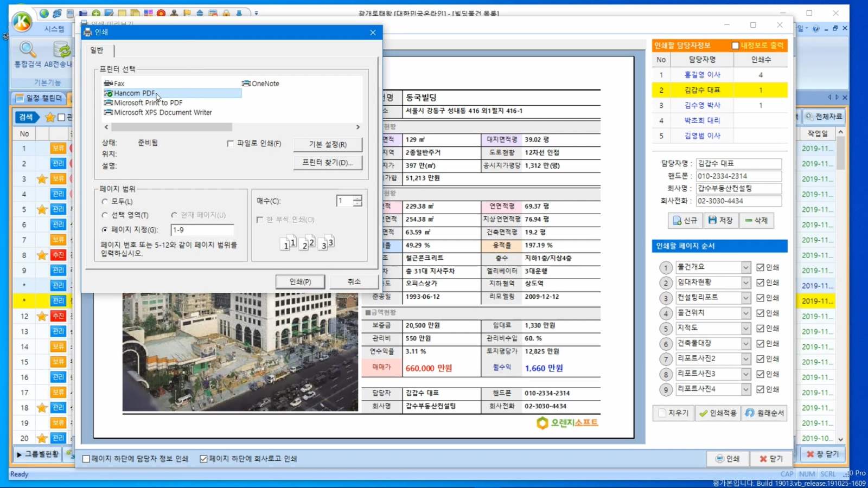868x488 pixels.
Task: Click the round K application logo button
Action: [22, 22]
